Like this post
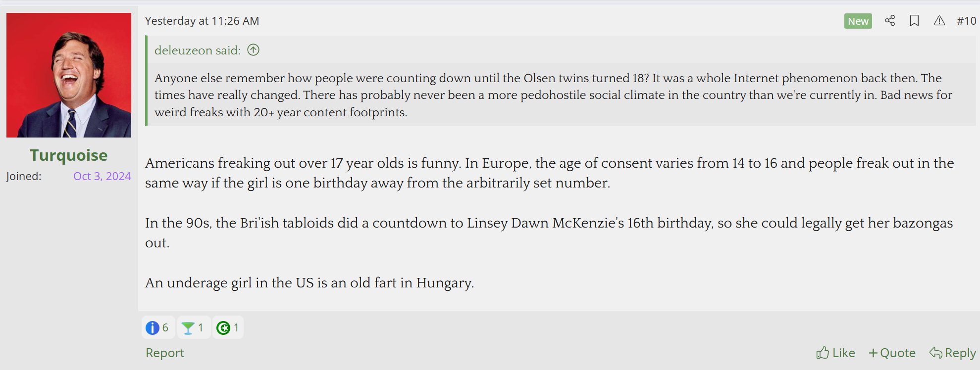Viewport: 980px width, 370px height. pos(842,353)
